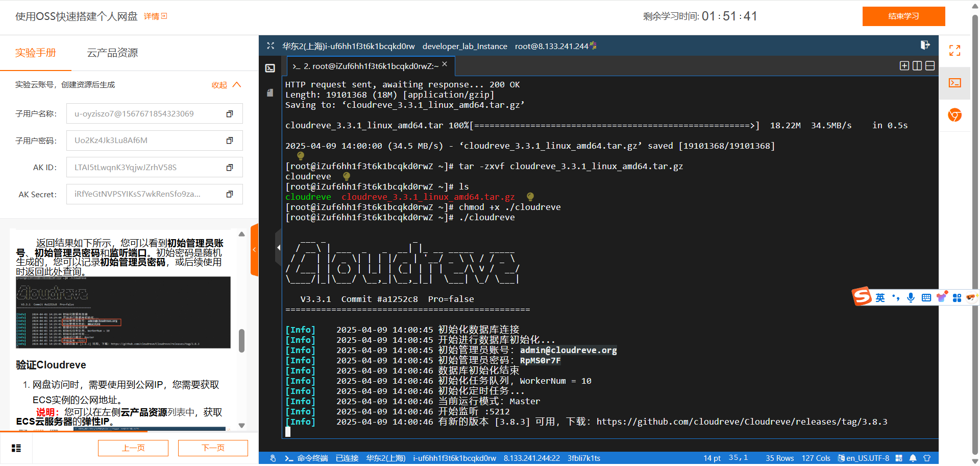Click the lab manual vertical scrollbar thumb
The height and width of the screenshot is (466, 980).
pyautogui.click(x=241, y=340)
